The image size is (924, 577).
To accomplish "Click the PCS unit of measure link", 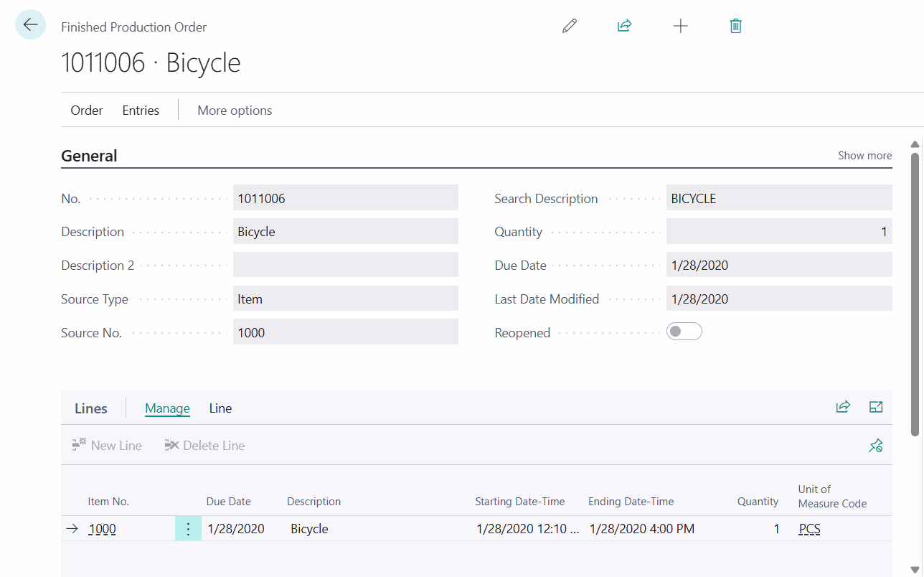I will pyautogui.click(x=809, y=530).
